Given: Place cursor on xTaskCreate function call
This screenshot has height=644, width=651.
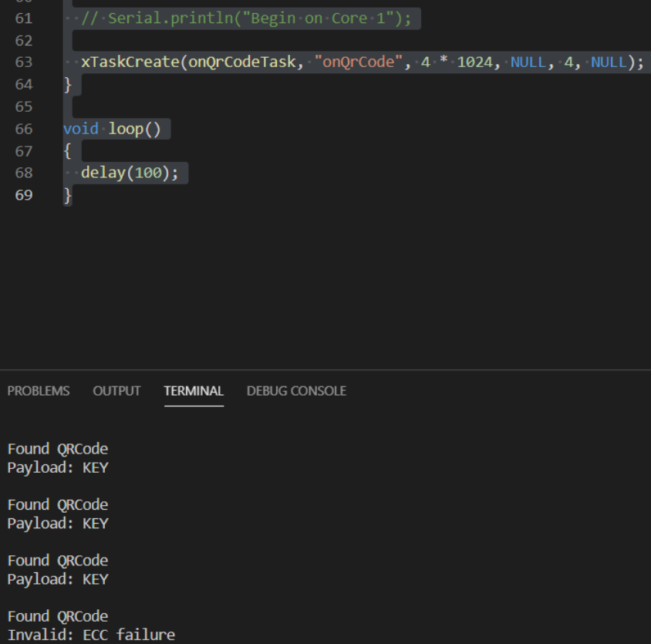Looking at the screenshot, I should tap(130, 62).
